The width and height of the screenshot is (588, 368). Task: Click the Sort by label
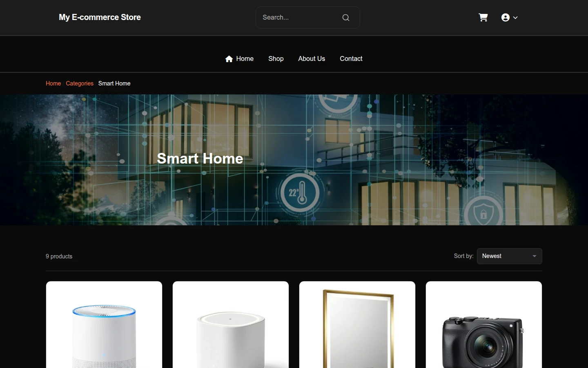point(463,256)
